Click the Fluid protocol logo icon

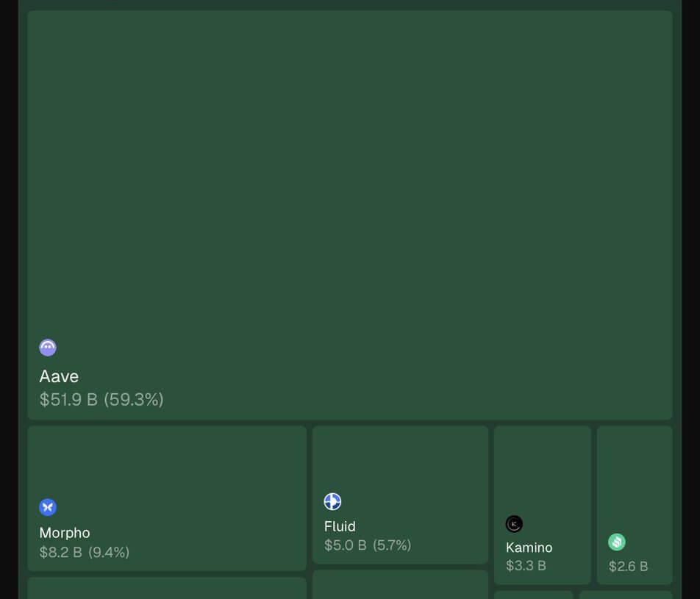coord(332,501)
